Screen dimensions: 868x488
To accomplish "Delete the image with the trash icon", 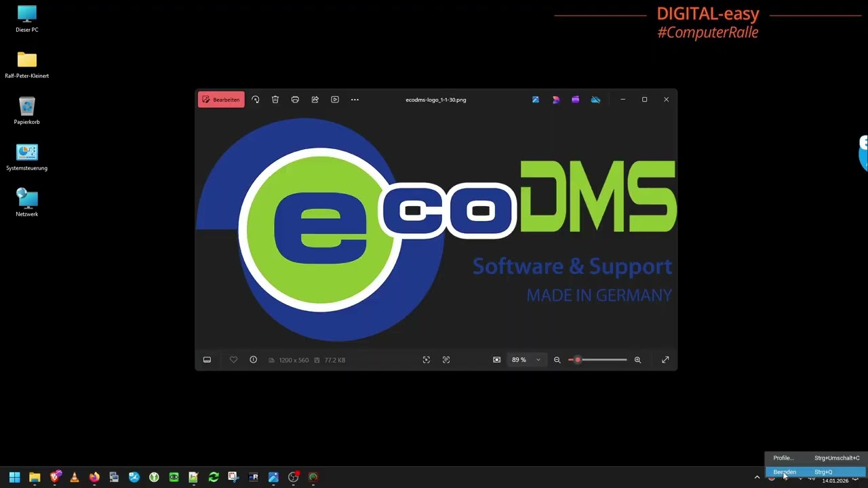I will pos(275,100).
